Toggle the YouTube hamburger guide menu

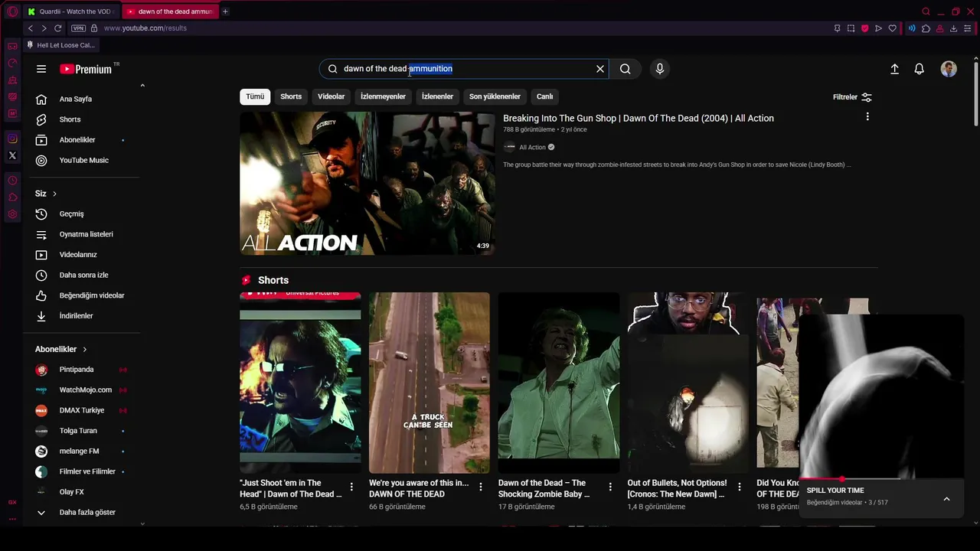tap(41, 69)
